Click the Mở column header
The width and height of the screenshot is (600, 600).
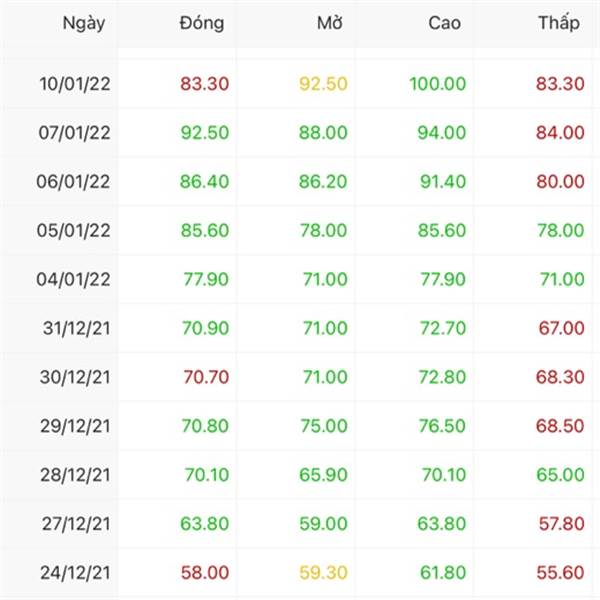(330, 23)
